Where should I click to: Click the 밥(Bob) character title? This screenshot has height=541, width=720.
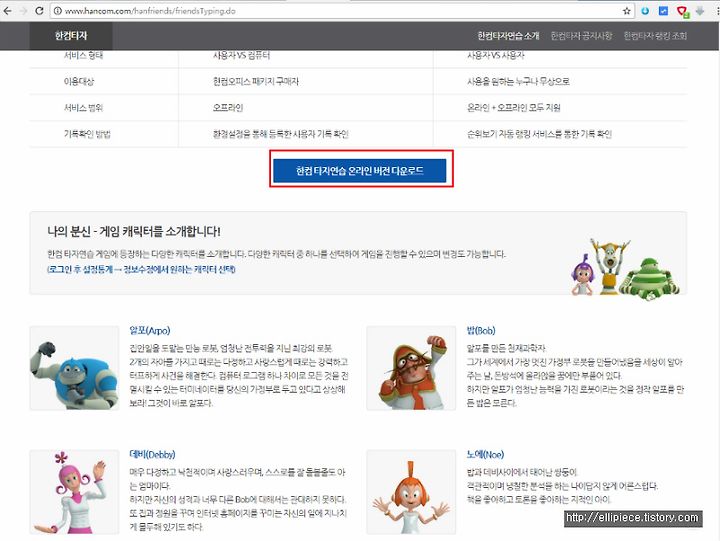481,331
